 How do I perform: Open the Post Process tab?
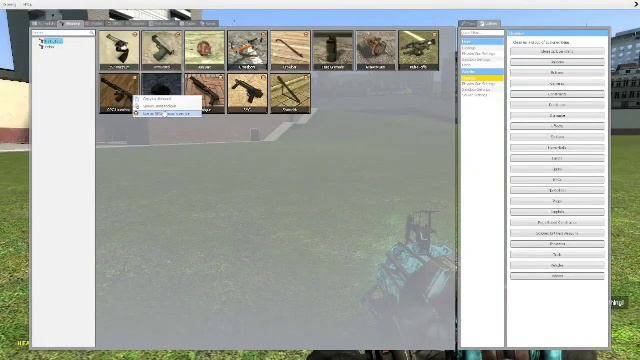(163, 24)
